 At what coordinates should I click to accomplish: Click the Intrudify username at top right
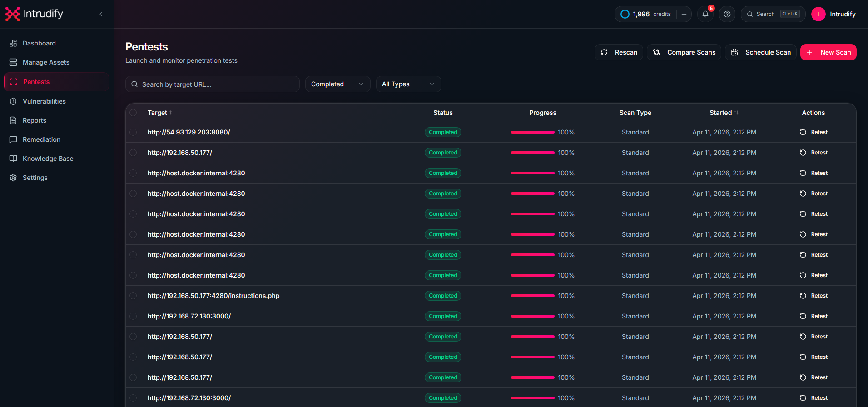pos(843,14)
